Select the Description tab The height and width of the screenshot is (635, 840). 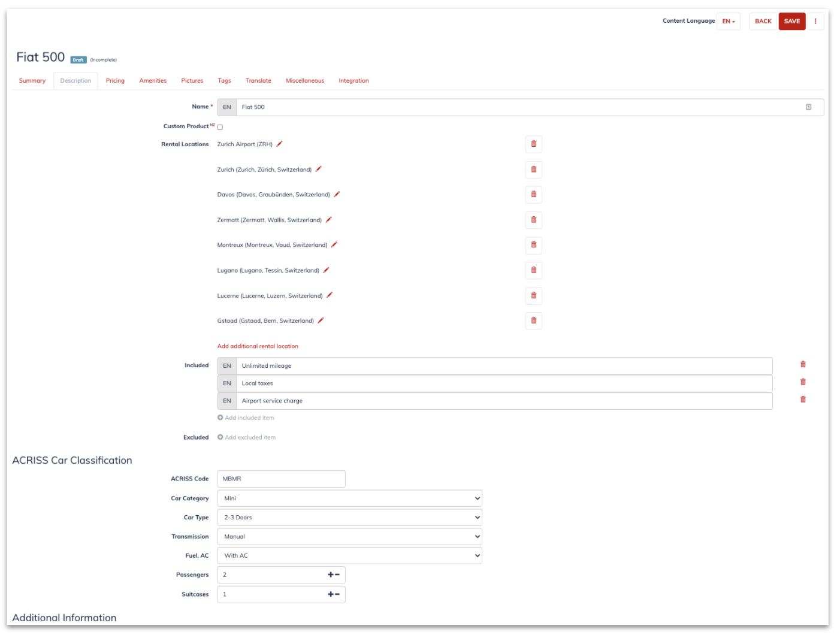(75, 81)
